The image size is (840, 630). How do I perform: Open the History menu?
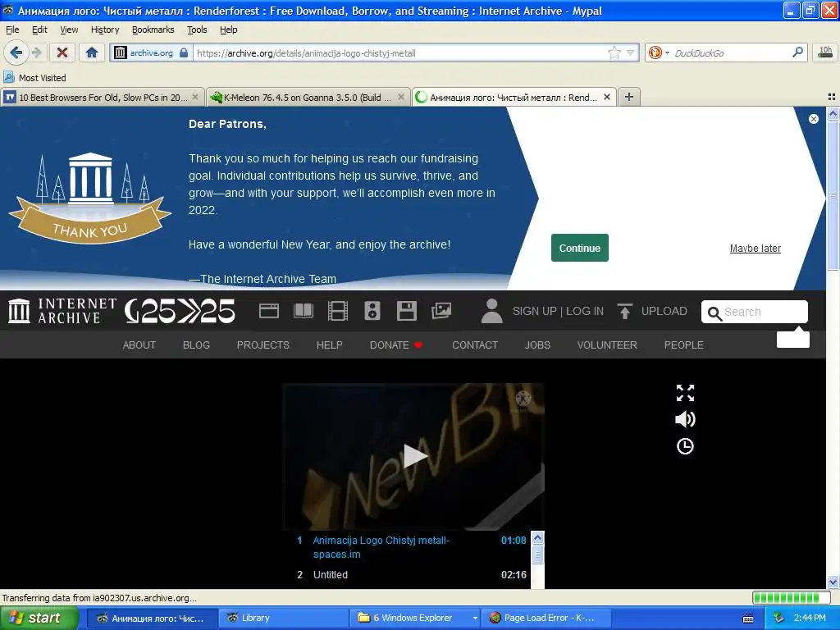click(x=105, y=30)
